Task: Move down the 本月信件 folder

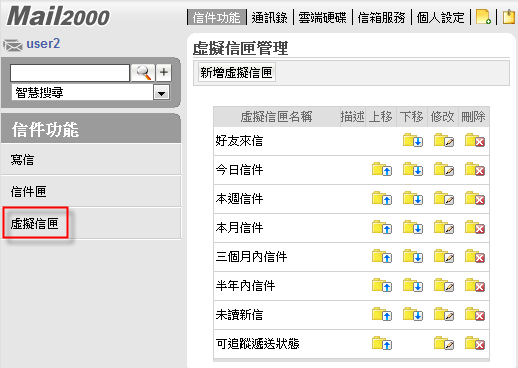Action: pyautogui.click(x=413, y=228)
